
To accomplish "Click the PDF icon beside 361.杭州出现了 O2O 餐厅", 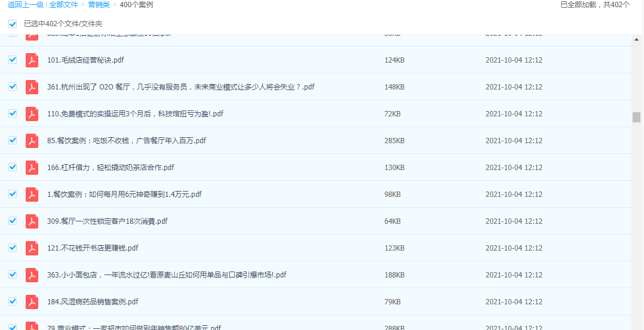I will [32, 87].
